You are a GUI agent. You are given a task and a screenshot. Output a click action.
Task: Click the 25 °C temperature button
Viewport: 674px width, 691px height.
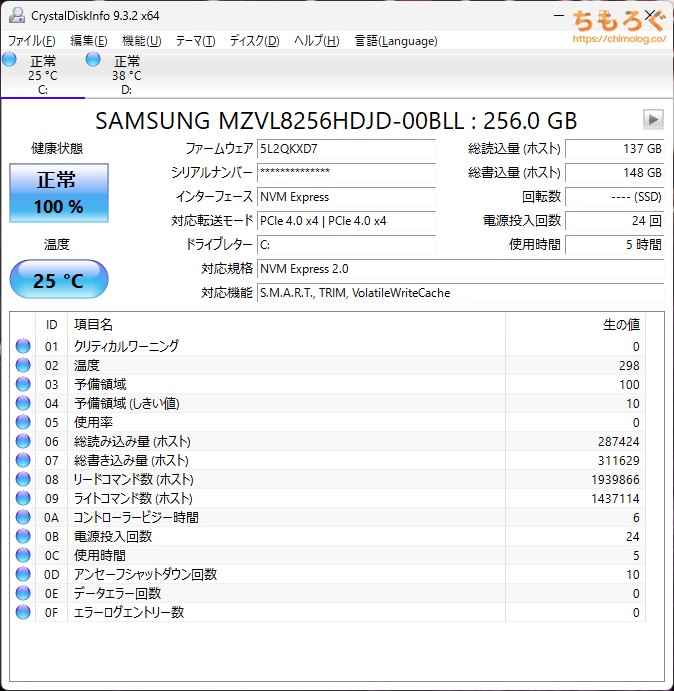tap(59, 279)
